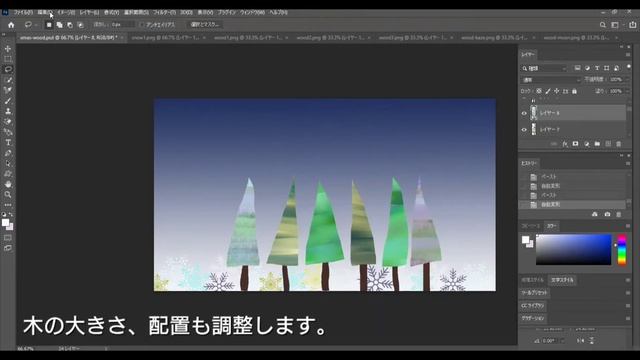The height and width of the screenshot is (360, 640).
Task: Choose New Selection mode icon
Action: (x=49, y=25)
